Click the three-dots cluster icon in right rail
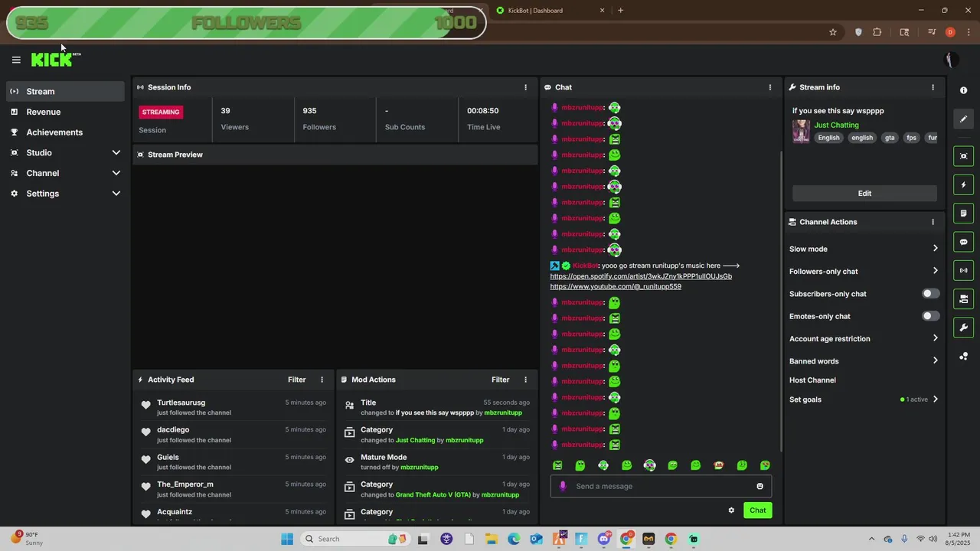Image resolution: width=980 pixels, height=551 pixels. pos(963,356)
